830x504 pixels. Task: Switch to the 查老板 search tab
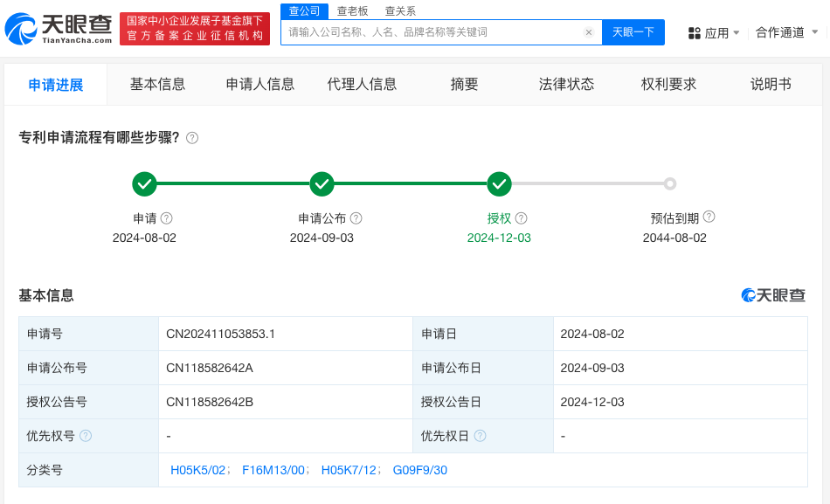[353, 10]
